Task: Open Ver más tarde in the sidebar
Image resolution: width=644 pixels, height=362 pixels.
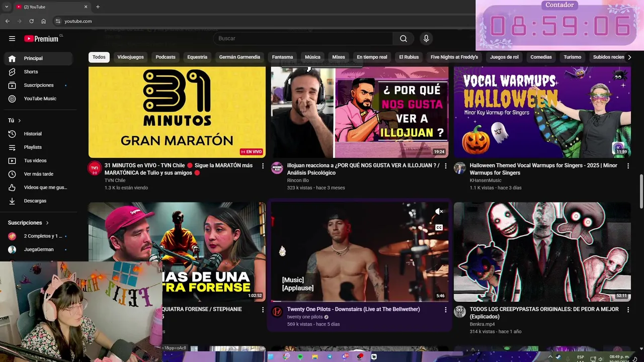Action: (x=39, y=174)
